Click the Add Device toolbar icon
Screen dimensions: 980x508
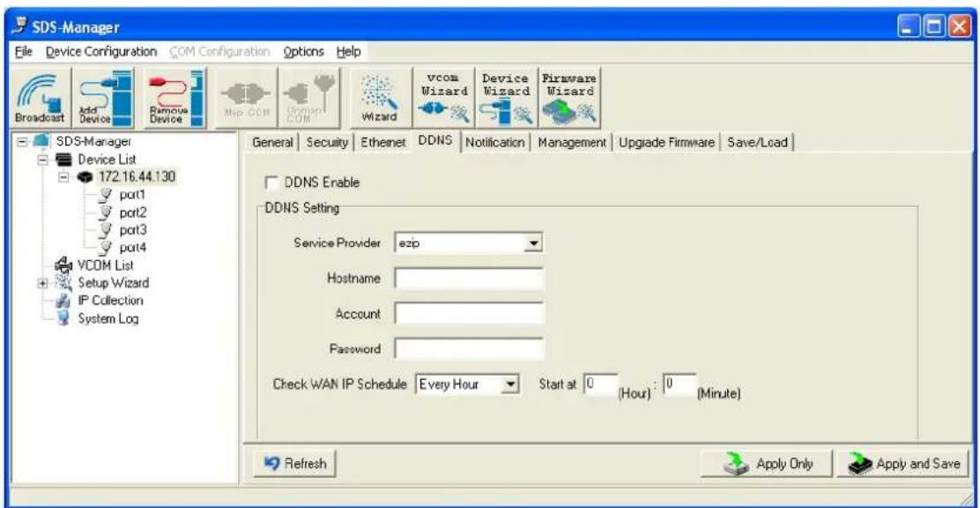(x=103, y=98)
